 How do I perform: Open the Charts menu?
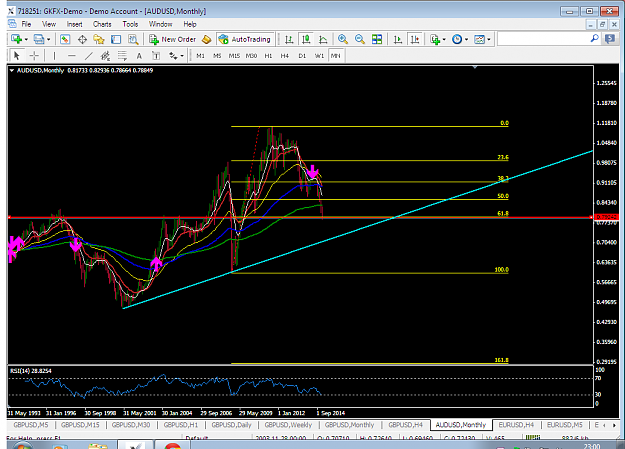click(x=102, y=24)
